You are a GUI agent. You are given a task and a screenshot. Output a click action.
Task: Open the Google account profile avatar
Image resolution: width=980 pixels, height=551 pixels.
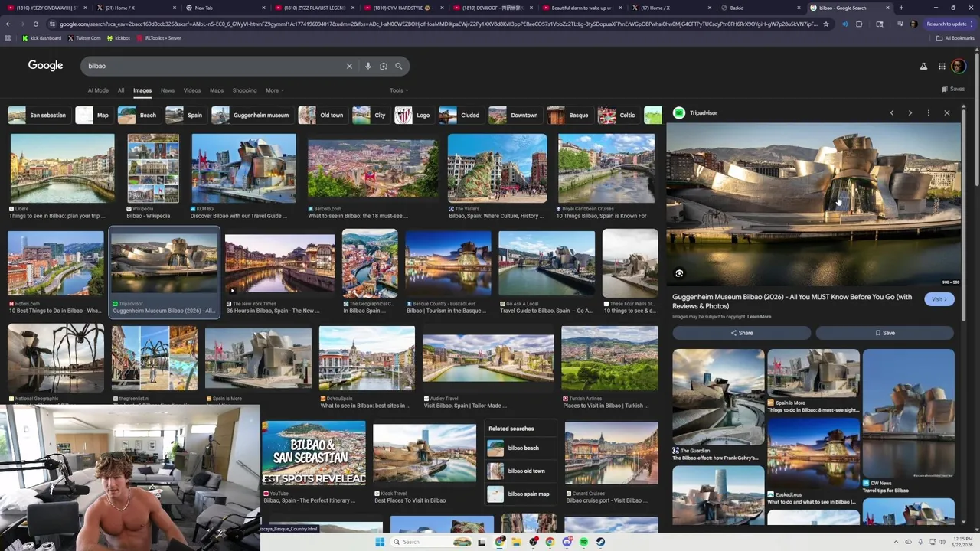click(x=959, y=67)
